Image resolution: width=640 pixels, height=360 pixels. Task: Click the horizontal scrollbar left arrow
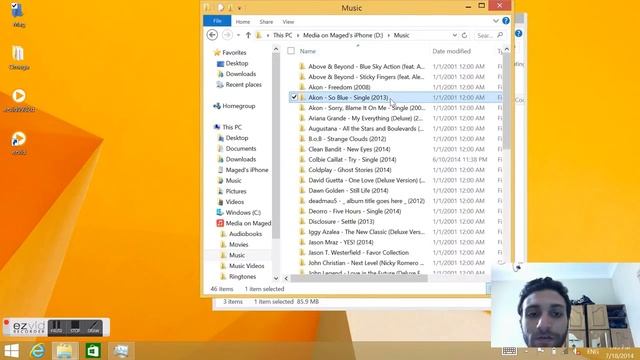coord(286,278)
